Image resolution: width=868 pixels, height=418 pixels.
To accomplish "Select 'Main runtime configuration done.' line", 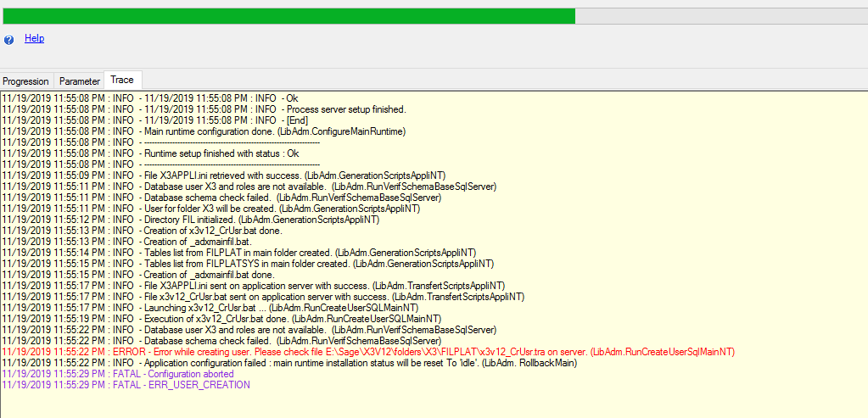I will [204, 131].
